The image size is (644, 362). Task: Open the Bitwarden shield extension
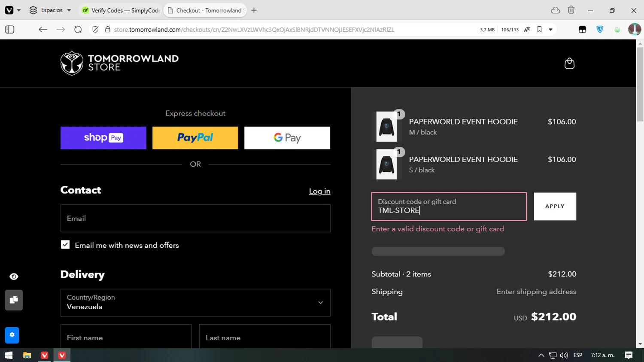pos(600,30)
